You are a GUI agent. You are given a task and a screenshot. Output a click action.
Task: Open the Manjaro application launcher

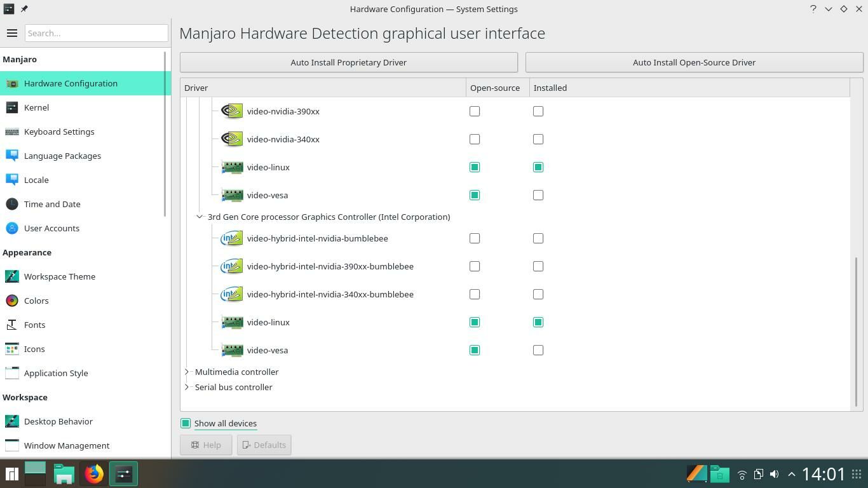[x=11, y=474]
